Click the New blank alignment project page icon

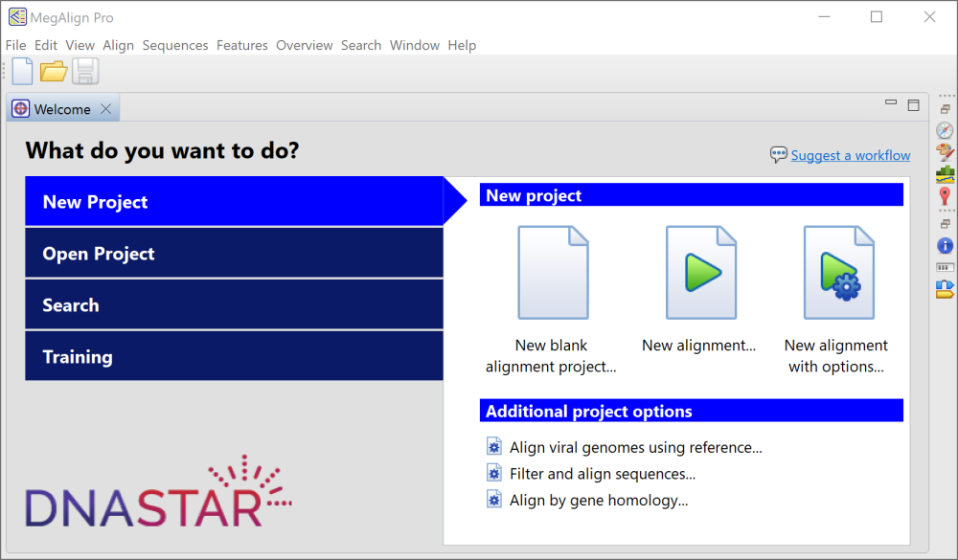[553, 273]
